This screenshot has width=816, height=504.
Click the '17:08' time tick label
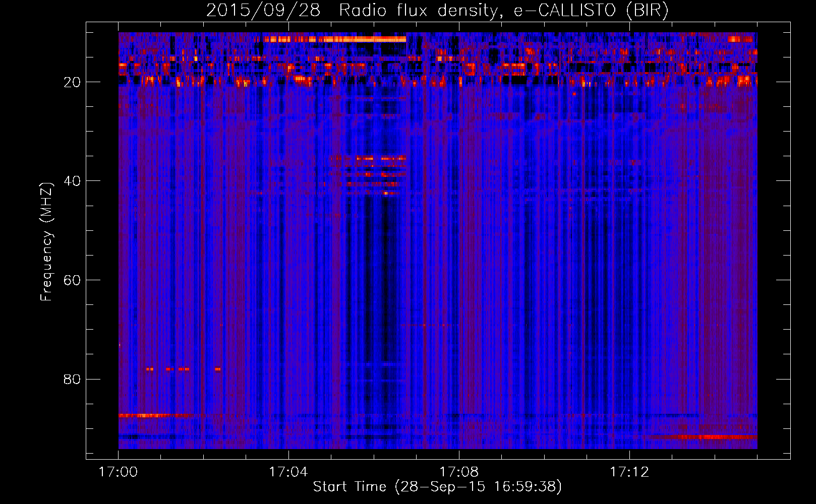(459, 472)
